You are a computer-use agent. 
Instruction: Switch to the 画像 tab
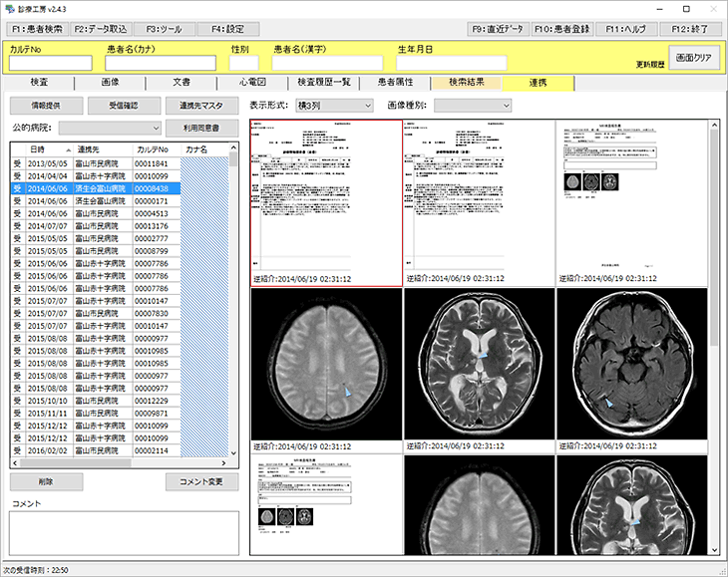(110, 82)
